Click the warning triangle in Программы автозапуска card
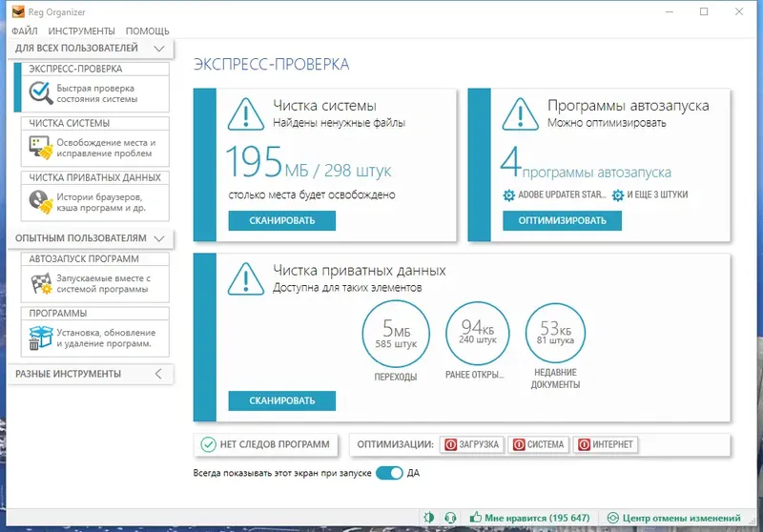The image size is (763, 532). coord(520,114)
